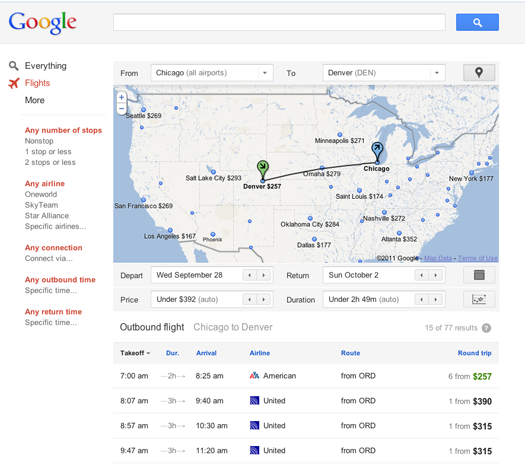525x468 pixels.
Task: Select Everything in the sidebar
Action: click(x=46, y=66)
